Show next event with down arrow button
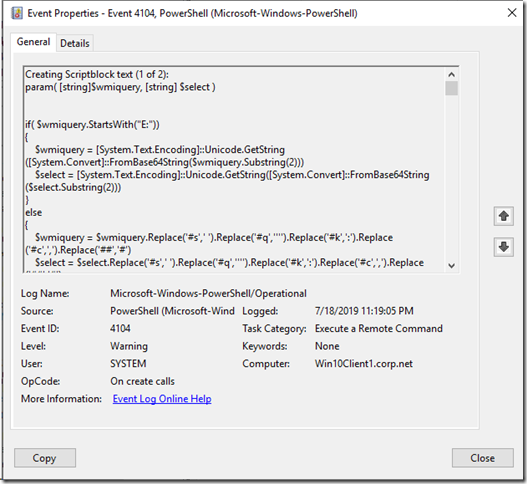 coord(503,247)
